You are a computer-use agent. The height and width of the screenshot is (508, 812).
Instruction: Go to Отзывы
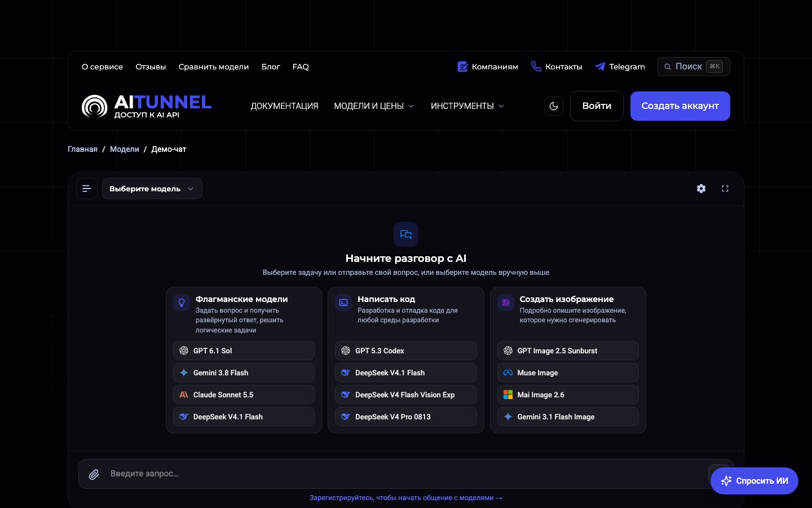(x=151, y=67)
